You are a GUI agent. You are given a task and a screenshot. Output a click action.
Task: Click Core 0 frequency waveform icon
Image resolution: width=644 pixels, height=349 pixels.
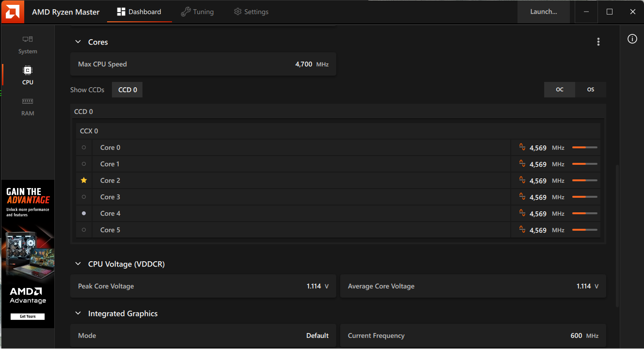click(x=522, y=147)
